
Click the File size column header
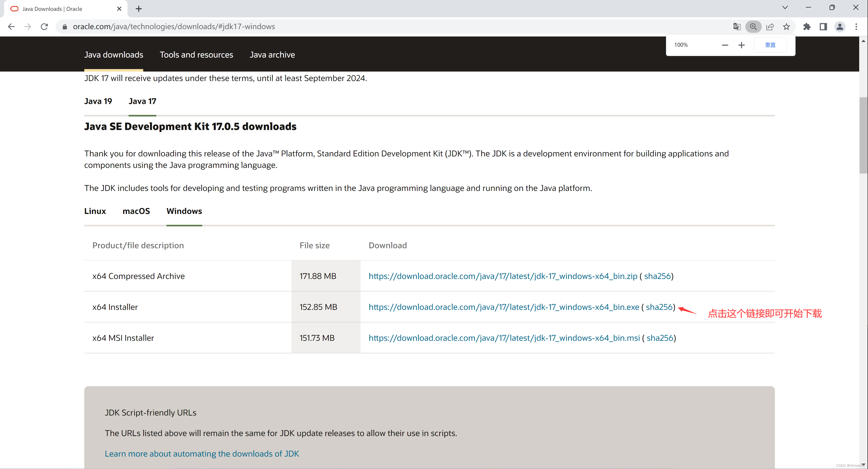click(x=314, y=245)
